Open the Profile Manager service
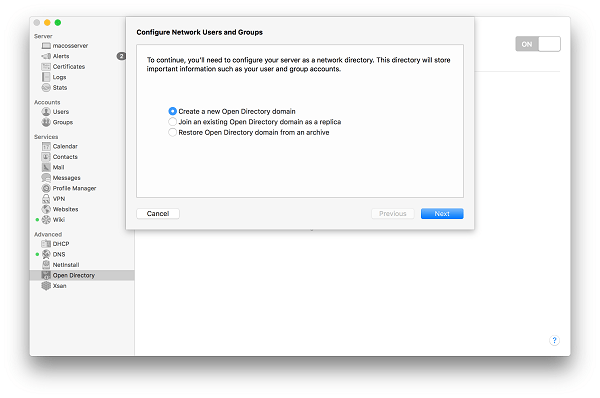 point(74,188)
